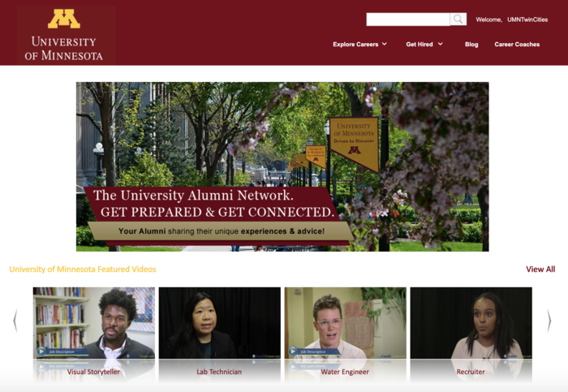Show next featured videos with right arrow
The height and width of the screenshot is (392, 568).
pos(549,321)
